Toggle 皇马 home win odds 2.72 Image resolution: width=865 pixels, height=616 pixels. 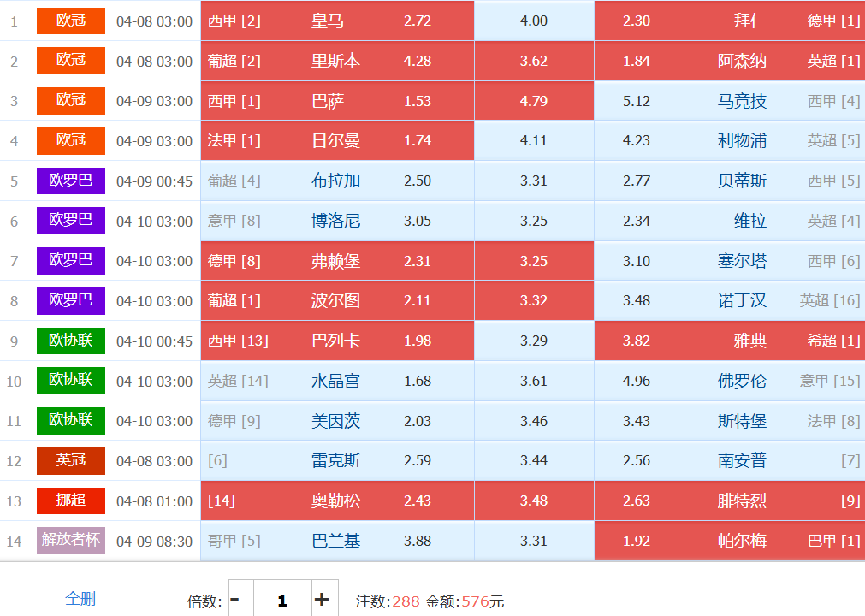click(337, 21)
